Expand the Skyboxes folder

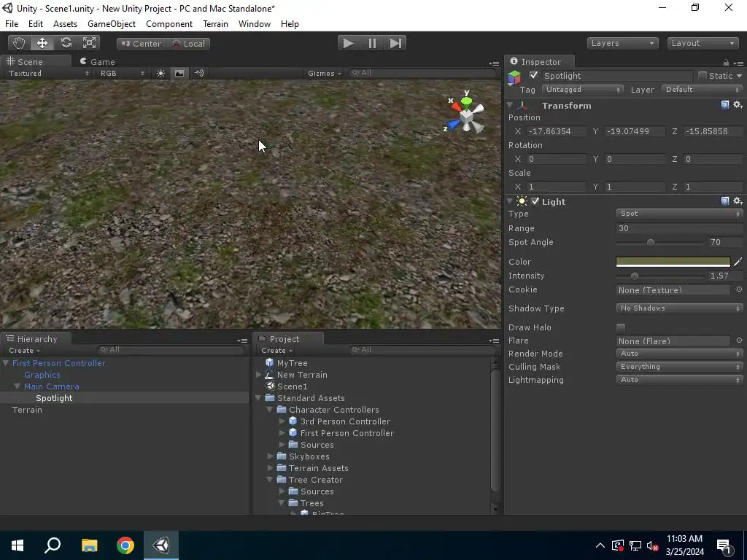270,456
